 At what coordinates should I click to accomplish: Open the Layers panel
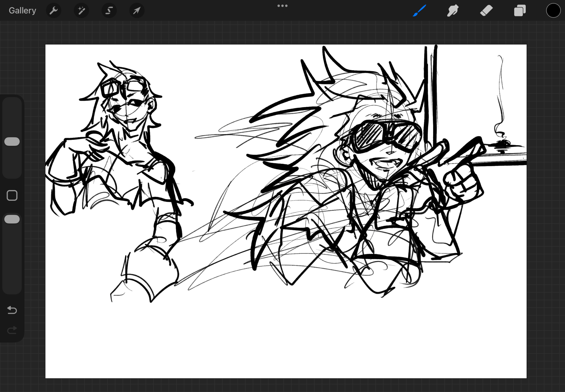click(520, 11)
